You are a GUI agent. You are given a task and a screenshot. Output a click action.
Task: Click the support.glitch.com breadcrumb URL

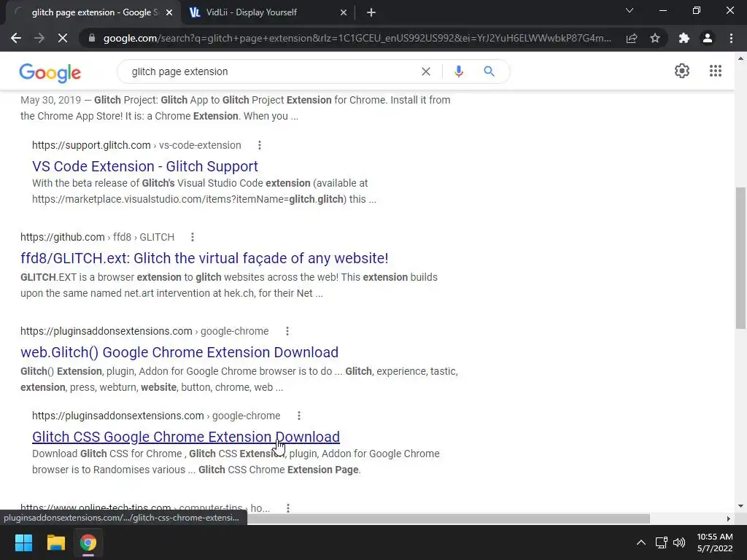(136, 145)
